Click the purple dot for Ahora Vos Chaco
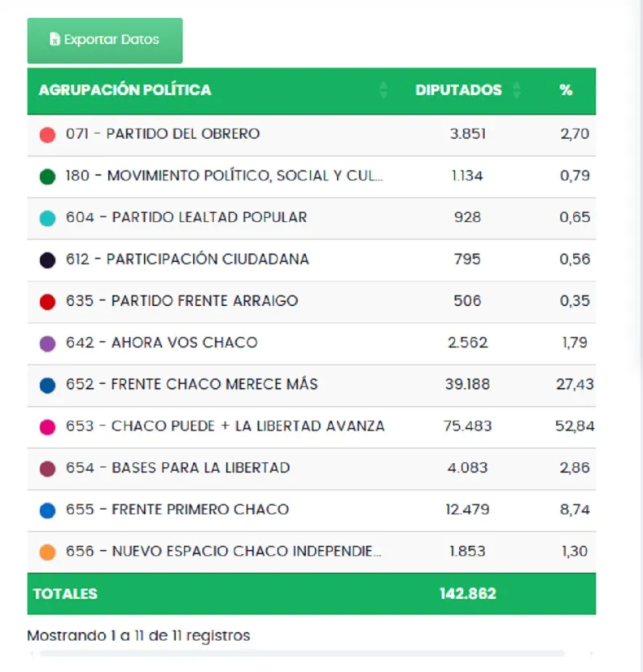 pos(47,343)
